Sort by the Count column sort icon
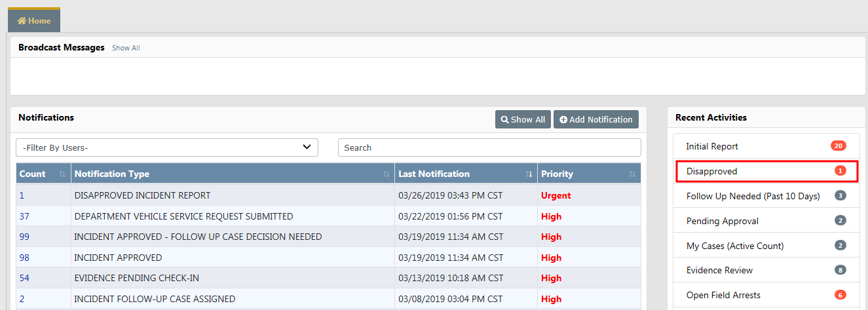 (x=62, y=174)
